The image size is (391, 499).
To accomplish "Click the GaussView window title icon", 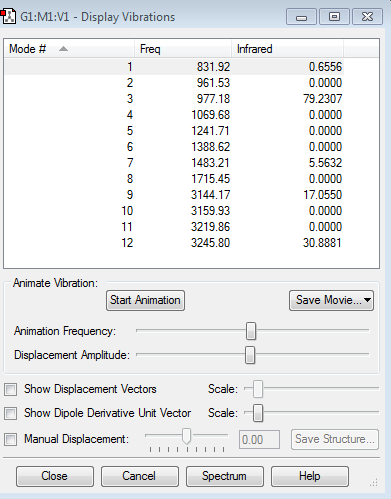I will [8, 16].
